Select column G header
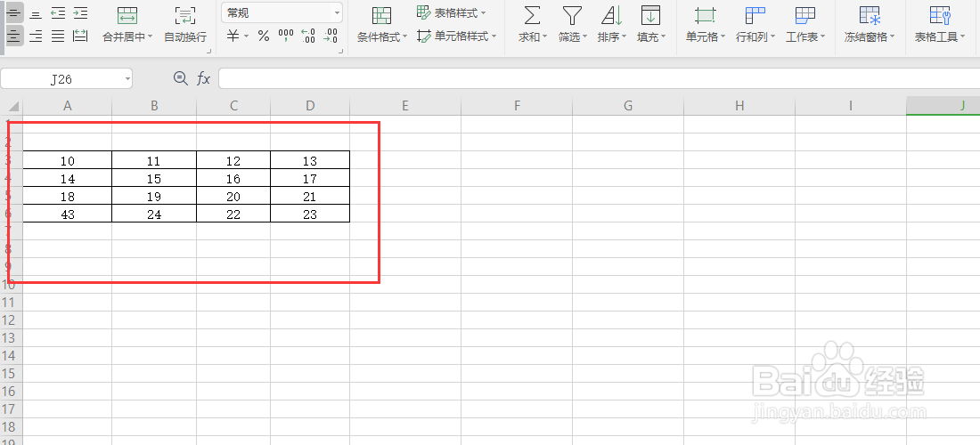Viewport: 980px width, 445px height. (x=628, y=106)
